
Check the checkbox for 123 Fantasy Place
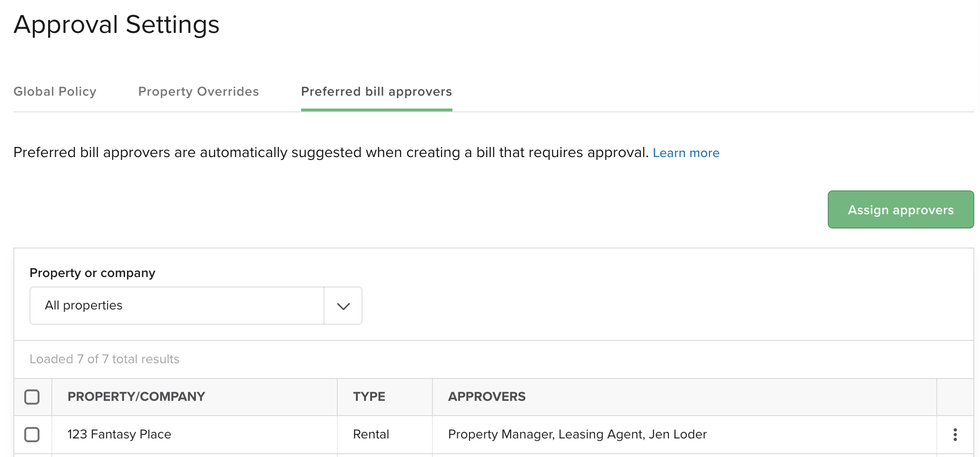tap(32, 434)
